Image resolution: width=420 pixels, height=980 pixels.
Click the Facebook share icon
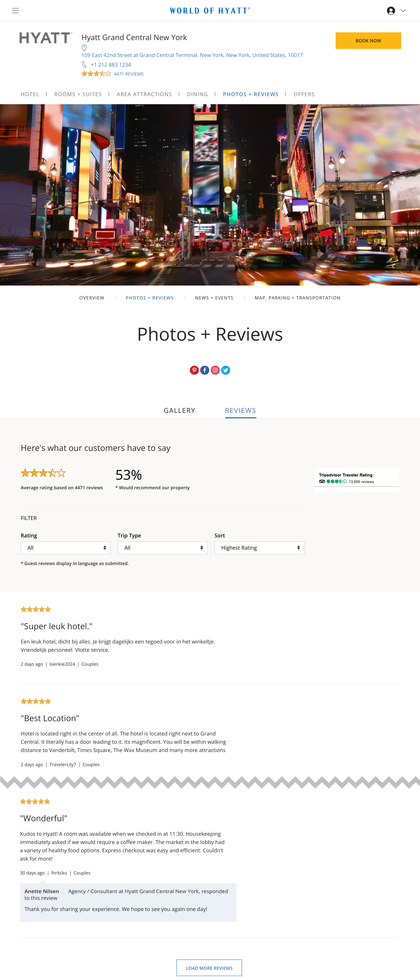(x=205, y=370)
